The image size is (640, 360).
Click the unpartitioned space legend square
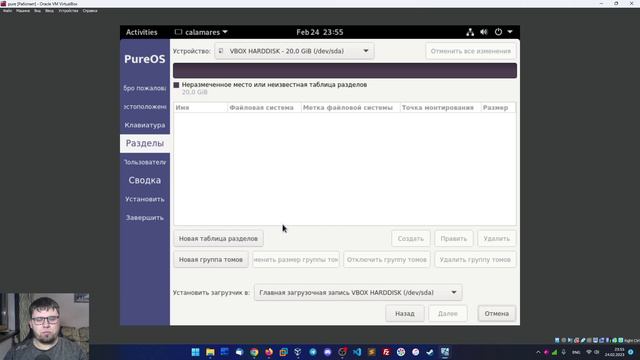coord(176,85)
